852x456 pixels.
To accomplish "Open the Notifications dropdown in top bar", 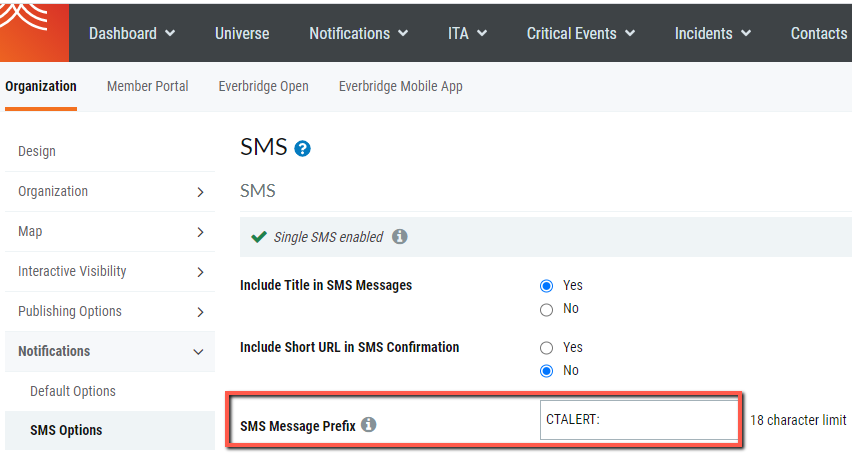I will point(358,33).
